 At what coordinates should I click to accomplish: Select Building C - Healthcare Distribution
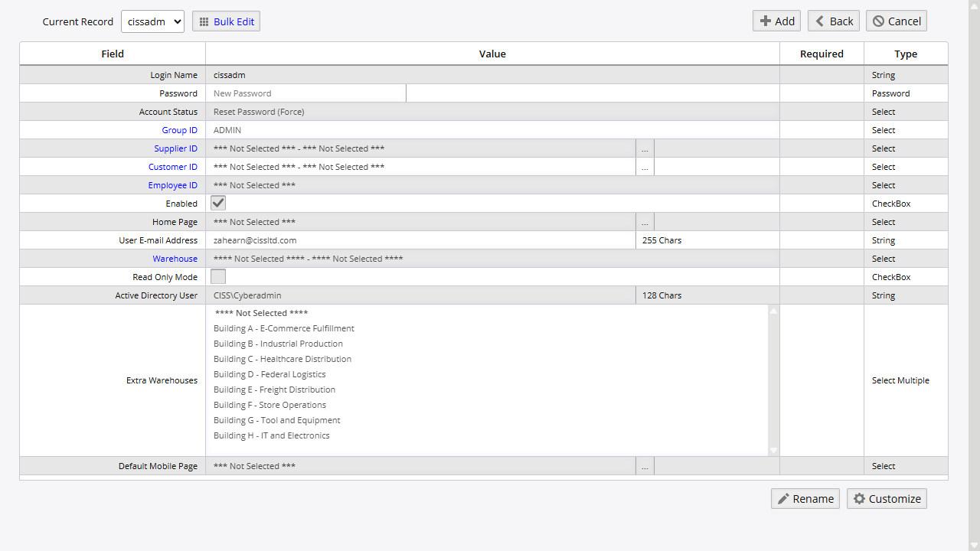click(283, 359)
